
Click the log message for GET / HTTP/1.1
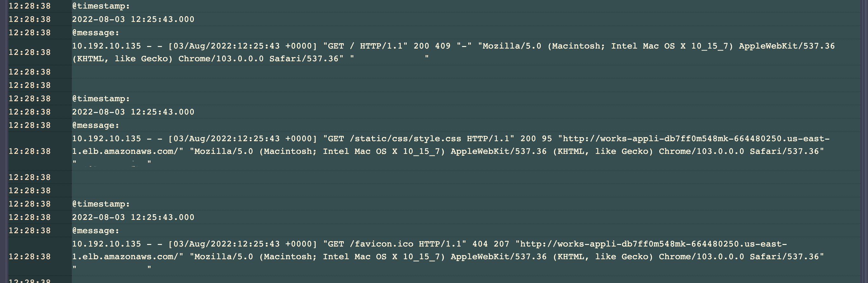pyautogui.click(x=453, y=52)
